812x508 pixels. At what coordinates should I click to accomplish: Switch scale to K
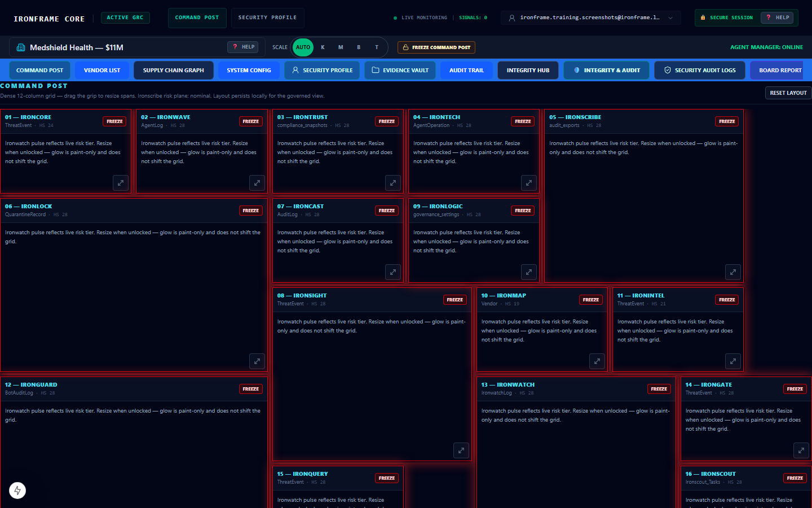tap(323, 47)
